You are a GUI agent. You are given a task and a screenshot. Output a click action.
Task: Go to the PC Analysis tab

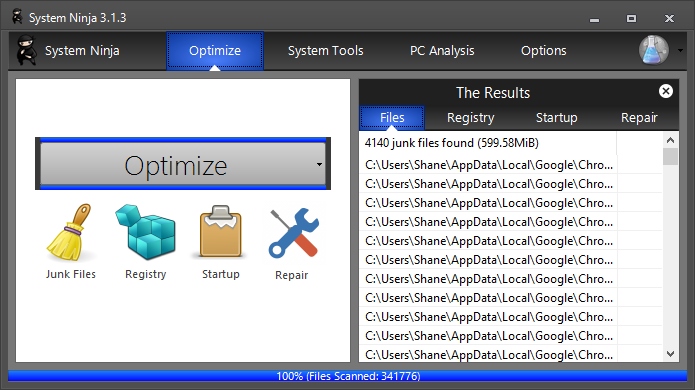click(442, 51)
